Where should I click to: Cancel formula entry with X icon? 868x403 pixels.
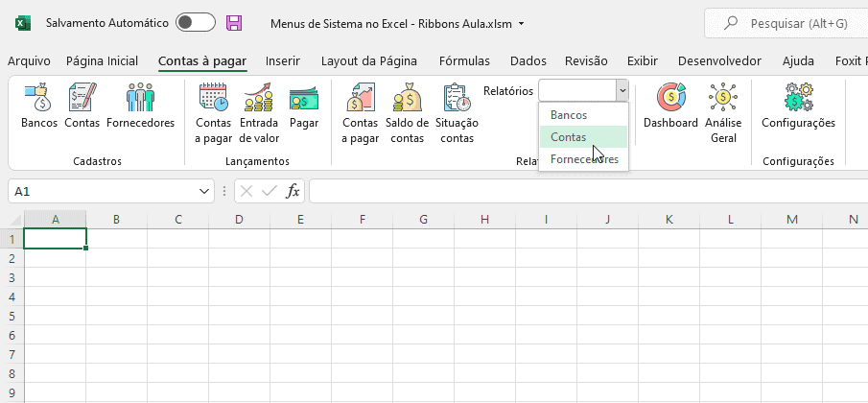[x=246, y=192]
